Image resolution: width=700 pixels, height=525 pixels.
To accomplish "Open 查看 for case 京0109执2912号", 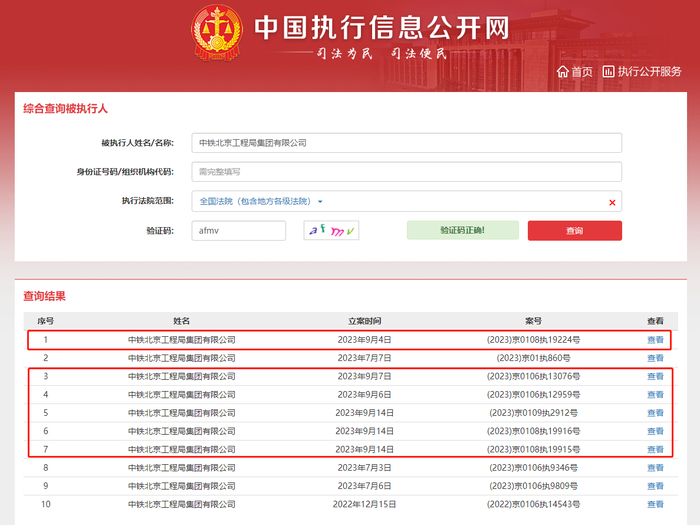I will point(655,413).
